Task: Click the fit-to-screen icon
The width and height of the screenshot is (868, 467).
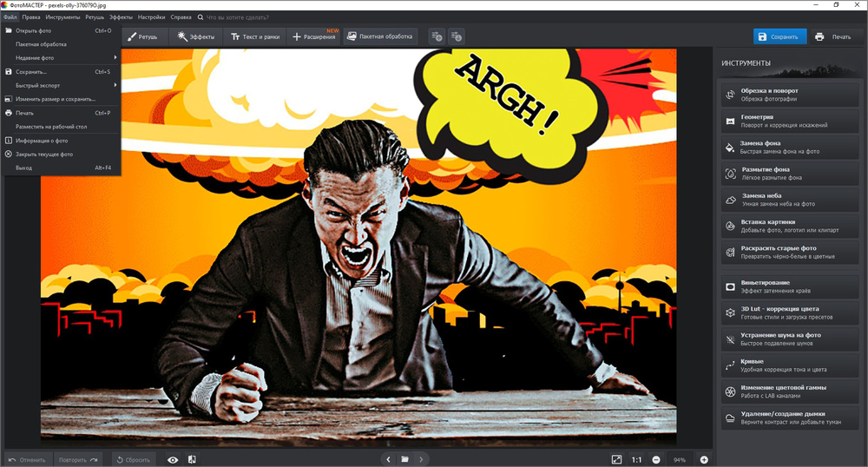Action: click(616, 459)
